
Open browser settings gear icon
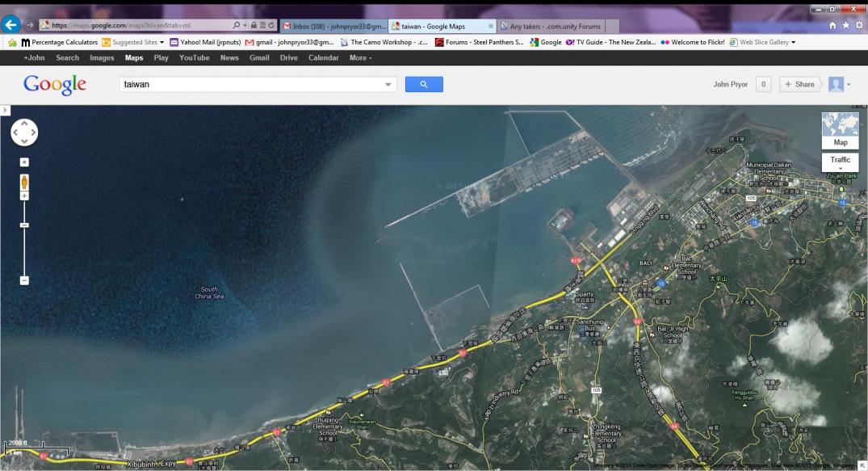point(859,25)
